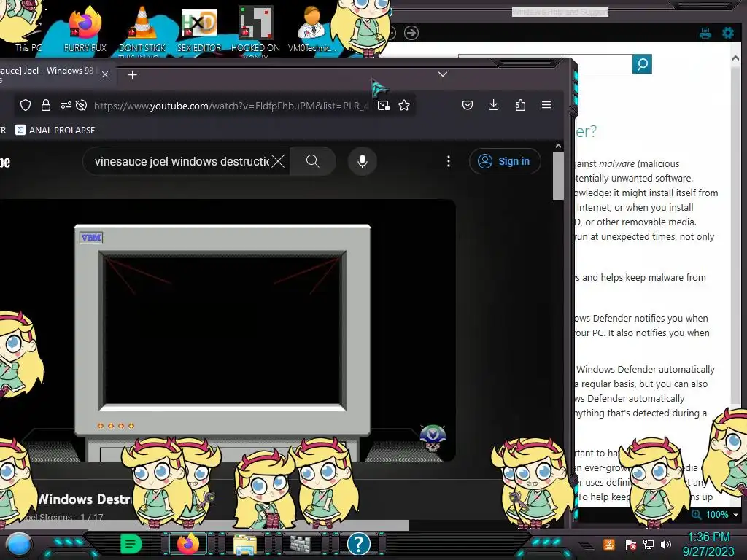The height and width of the screenshot is (560, 747).
Task: Open the Firefox hamburger application menu
Action: pyautogui.click(x=546, y=105)
